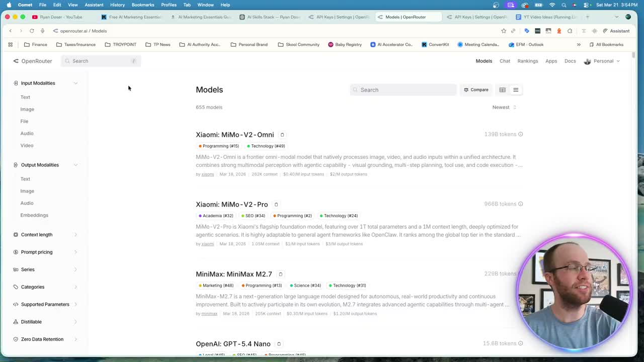This screenshot has height=362, width=644.
Task: Switch to the Ryan Doser - YouTube tab
Action: coord(60,17)
